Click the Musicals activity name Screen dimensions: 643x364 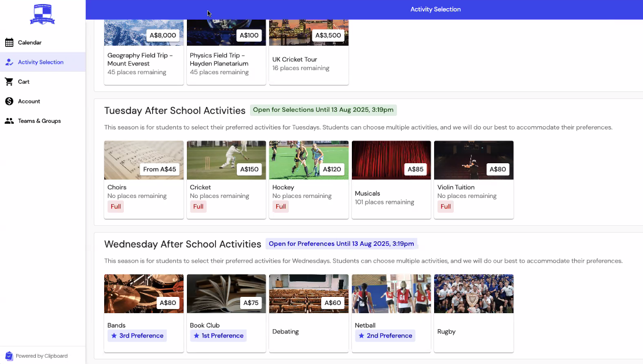(368, 193)
